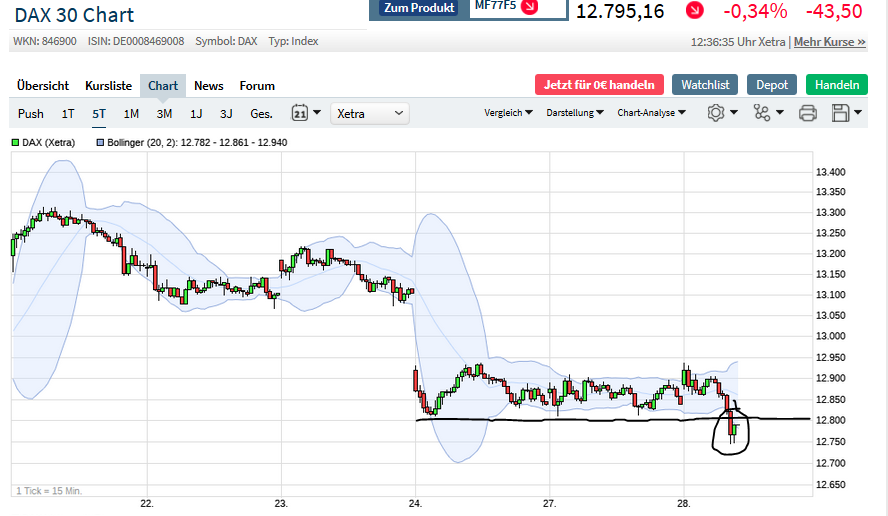Click the WKN: 846900 text
Screen dimensions: 888x516
45,41
